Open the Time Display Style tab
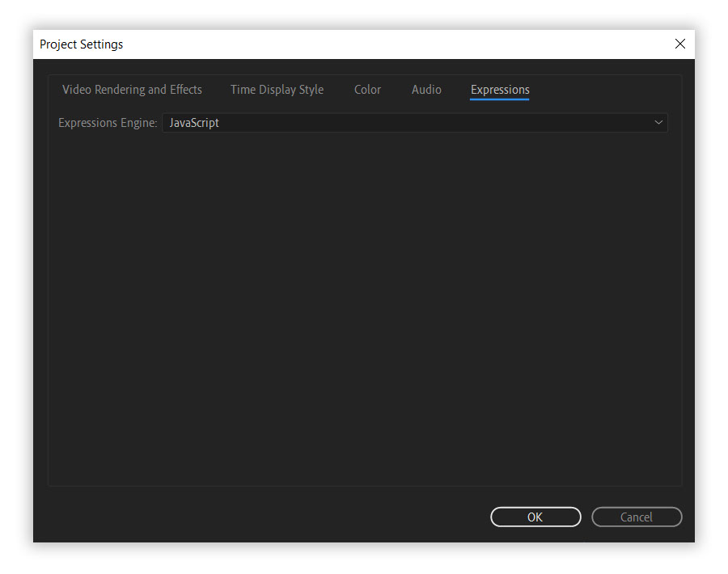Image resolution: width=728 pixels, height=574 pixels. (x=277, y=90)
